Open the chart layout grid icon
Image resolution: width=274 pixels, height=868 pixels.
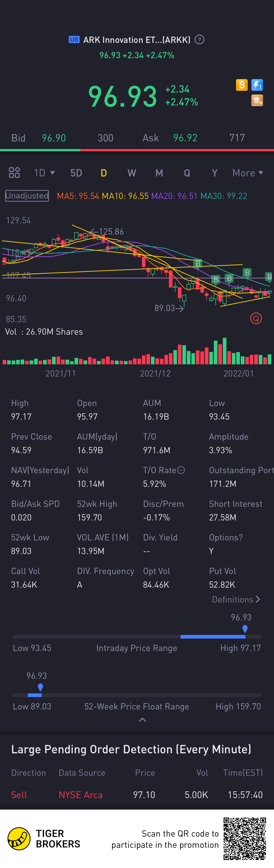[x=14, y=172]
